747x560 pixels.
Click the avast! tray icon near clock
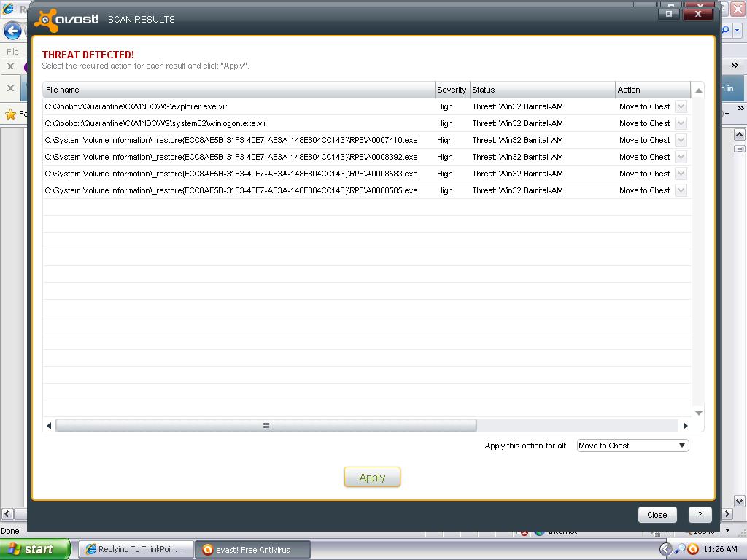pos(693,549)
